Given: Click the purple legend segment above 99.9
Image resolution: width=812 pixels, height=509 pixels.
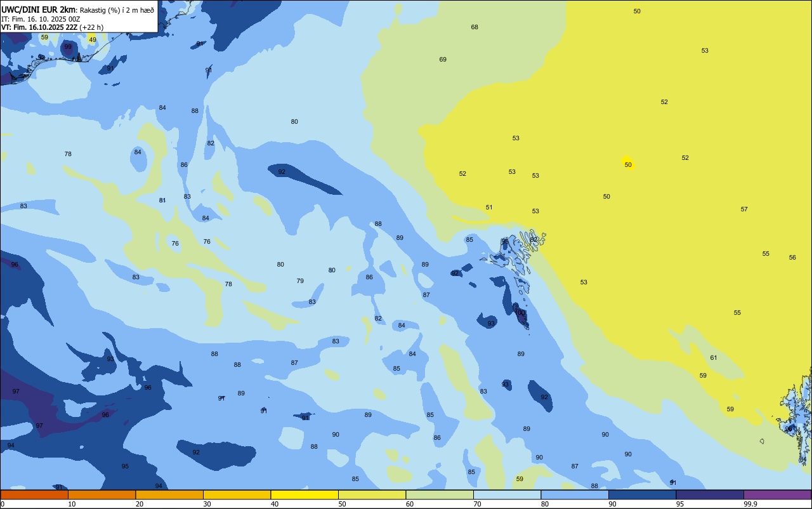Looking at the screenshot, I should tap(777, 494).
